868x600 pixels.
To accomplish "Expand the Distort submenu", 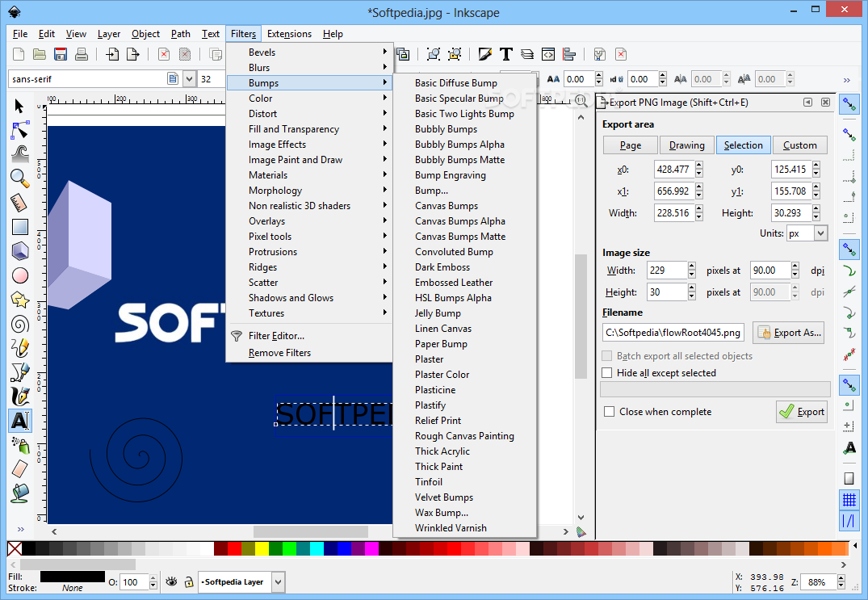I will 309,114.
